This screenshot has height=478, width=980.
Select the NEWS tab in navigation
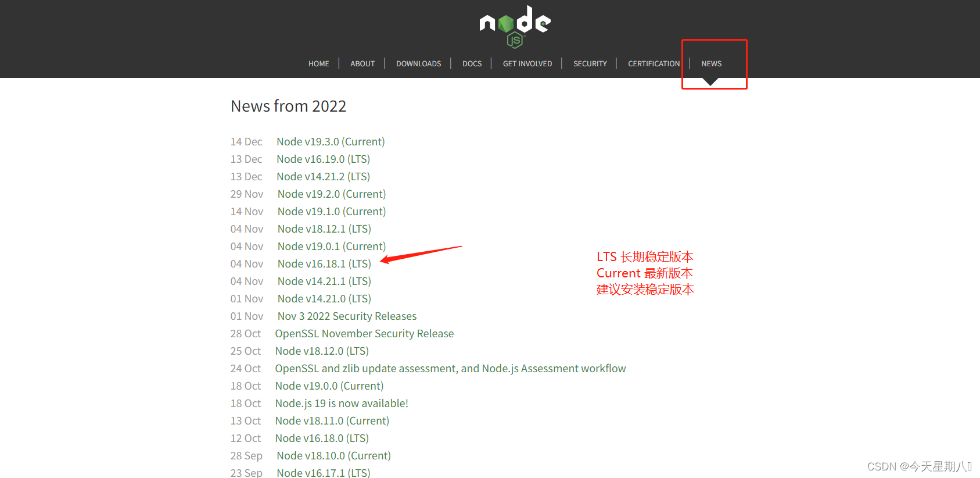pyautogui.click(x=711, y=64)
